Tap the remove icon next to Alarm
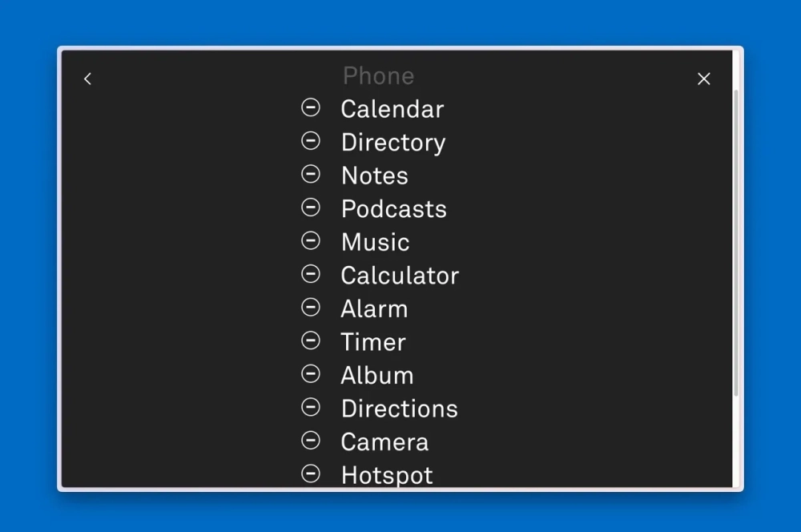Viewport: 801px width, 532px height. (310, 308)
